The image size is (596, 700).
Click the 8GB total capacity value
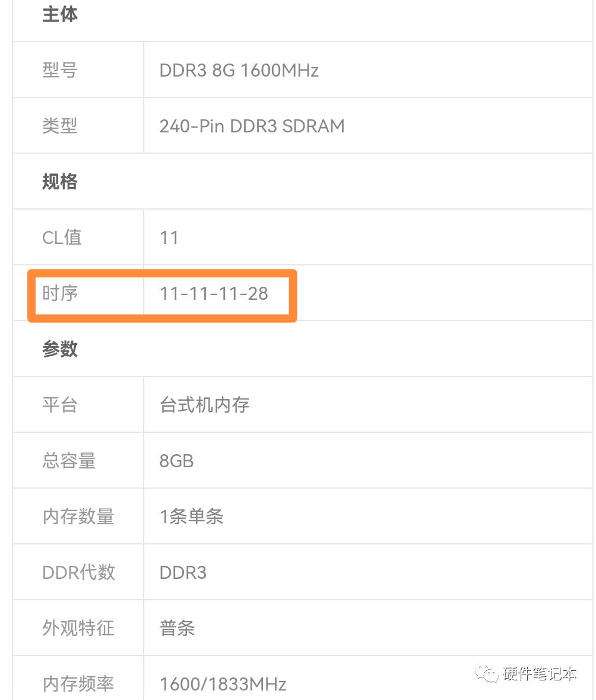[x=176, y=461]
